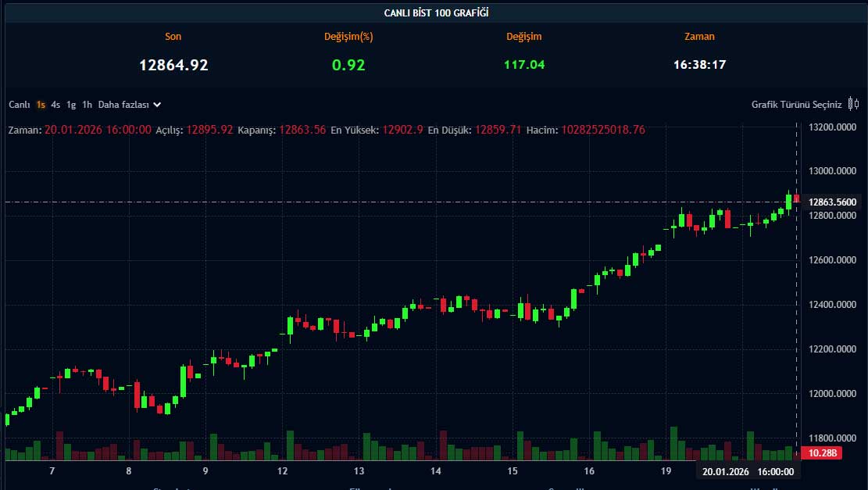Click the chevron beside Daha fazlası
The height and width of the screenshot is (490, 868).
click(157, 104)
